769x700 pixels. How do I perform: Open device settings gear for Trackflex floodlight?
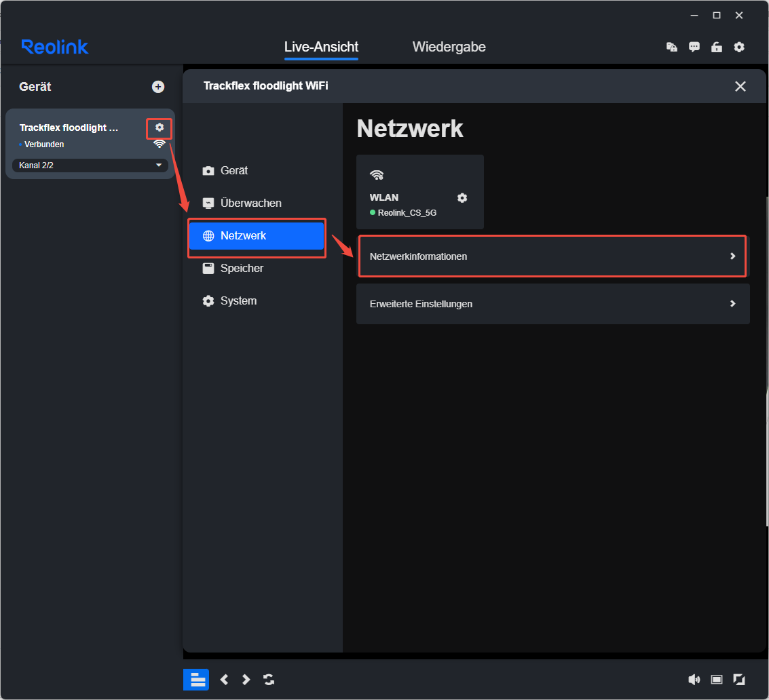point(160,128)
